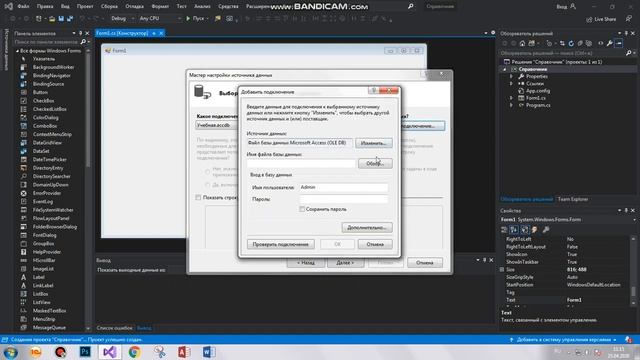
Task: Open Microsoft Access from the Windows taskbar
Action: [x=184, y=352]
